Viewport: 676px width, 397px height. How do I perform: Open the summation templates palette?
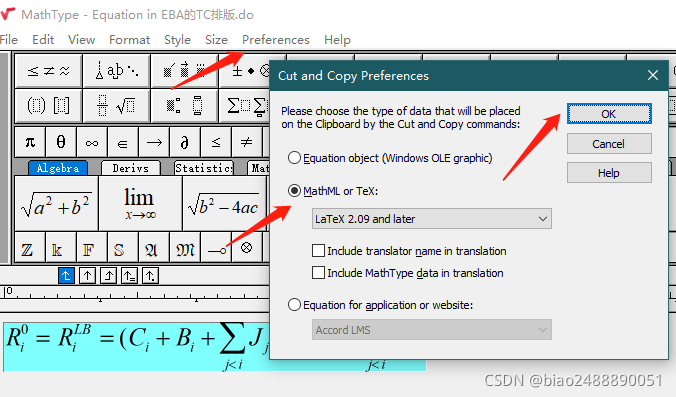[244, 105]
